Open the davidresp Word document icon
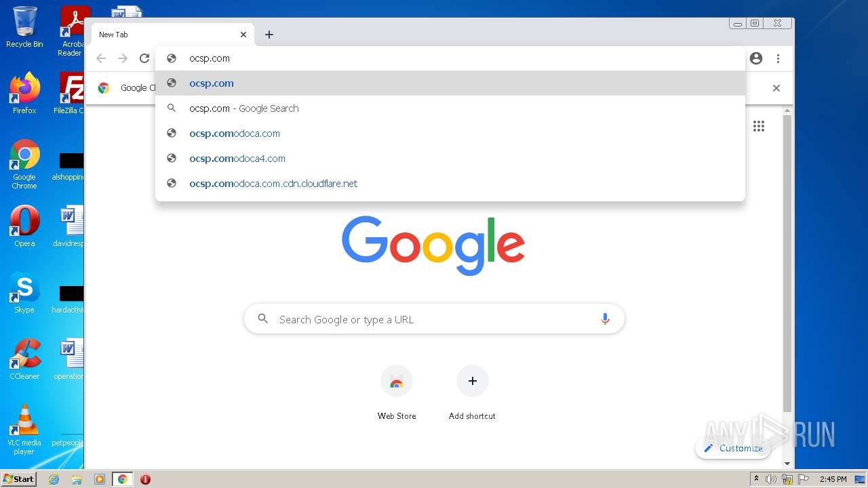The image size is (868, 488). [69, 226]
